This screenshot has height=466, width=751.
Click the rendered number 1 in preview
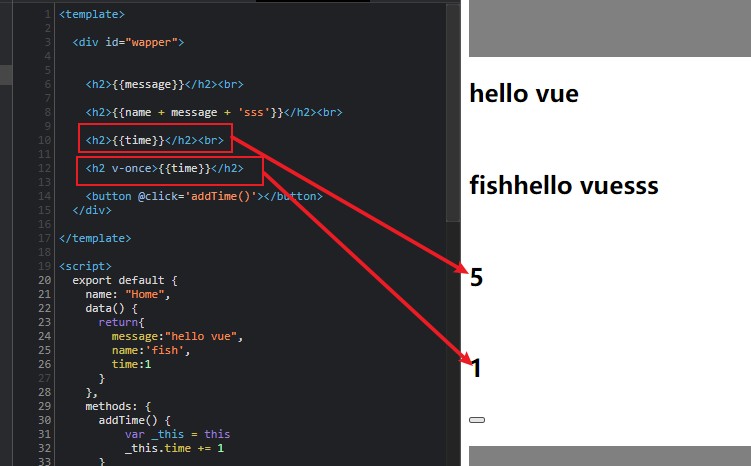(x=475, y=369)
